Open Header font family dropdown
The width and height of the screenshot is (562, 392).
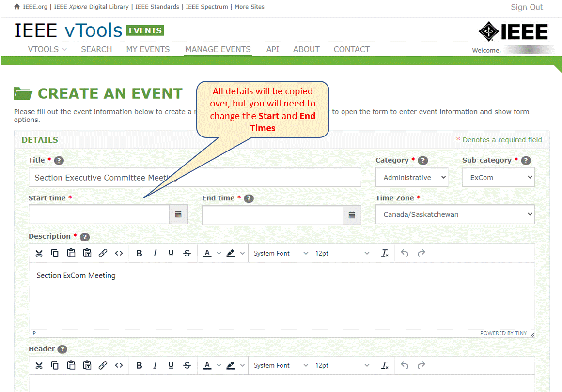coord(281,365)
